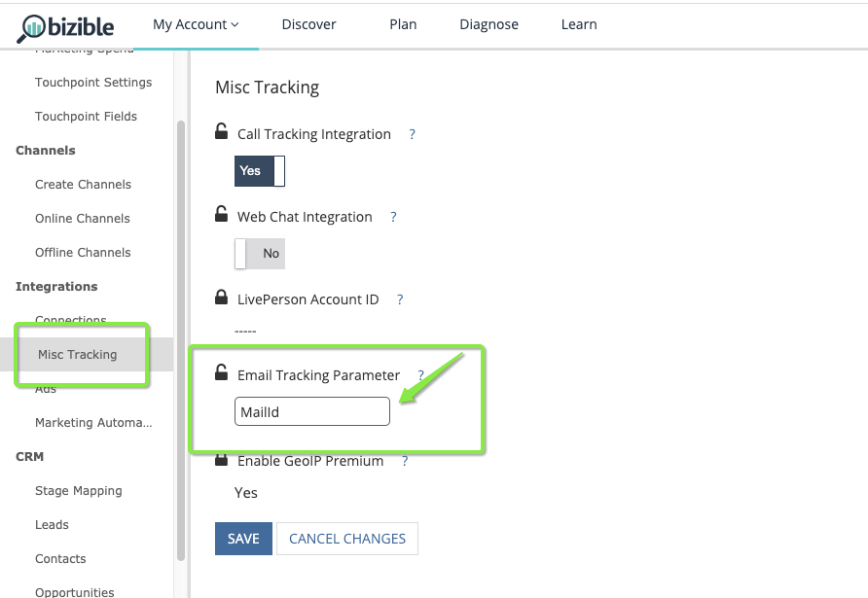Turn off the Call Tracking Integration Yes toggle

point(260,171)
